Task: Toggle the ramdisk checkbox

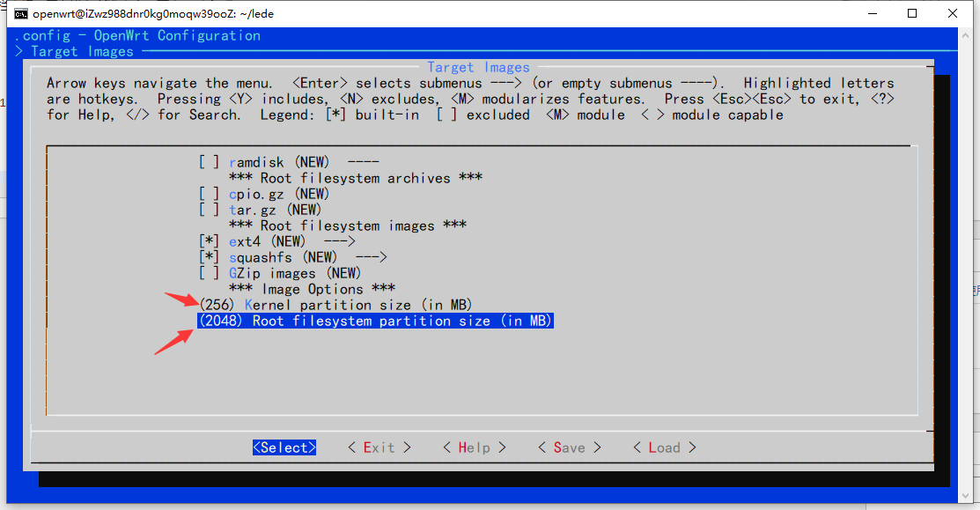Action: [x=210, y=162]
